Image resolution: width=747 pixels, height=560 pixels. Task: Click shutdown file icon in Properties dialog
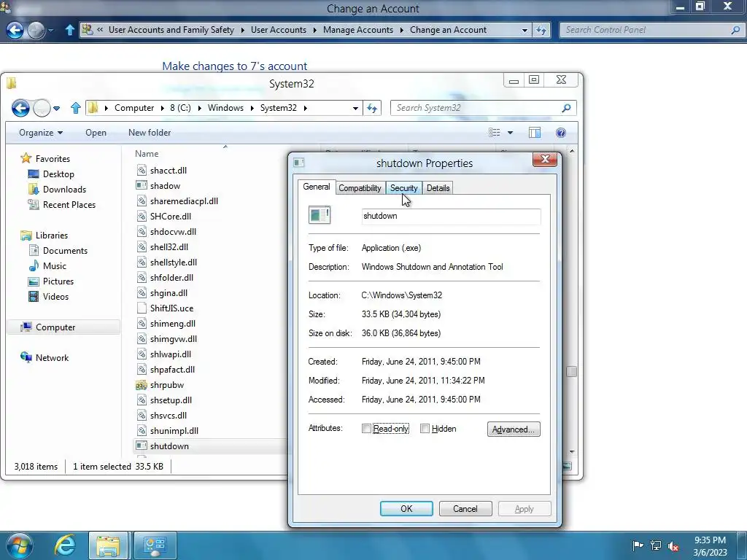point(320,215)
